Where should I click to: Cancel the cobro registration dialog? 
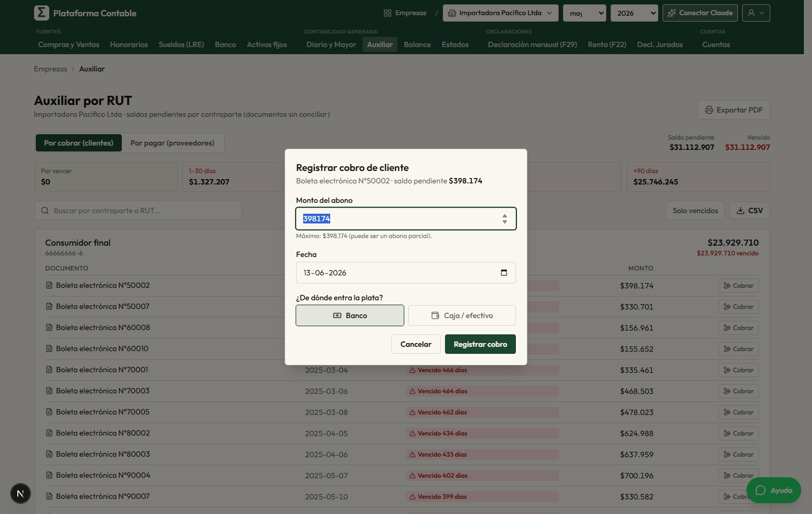[x=416, y=344]
